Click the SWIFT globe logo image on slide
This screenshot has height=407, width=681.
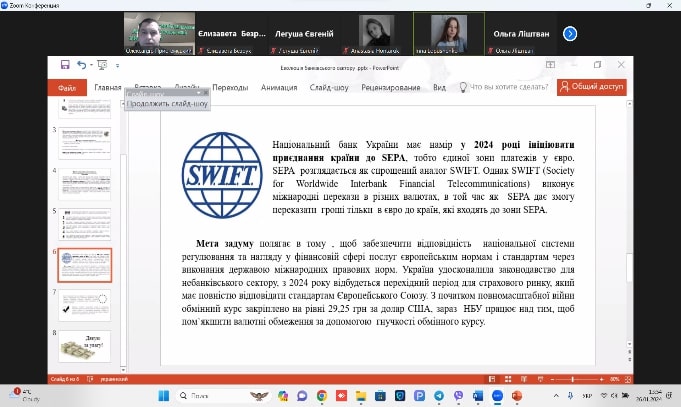point(222,175)
